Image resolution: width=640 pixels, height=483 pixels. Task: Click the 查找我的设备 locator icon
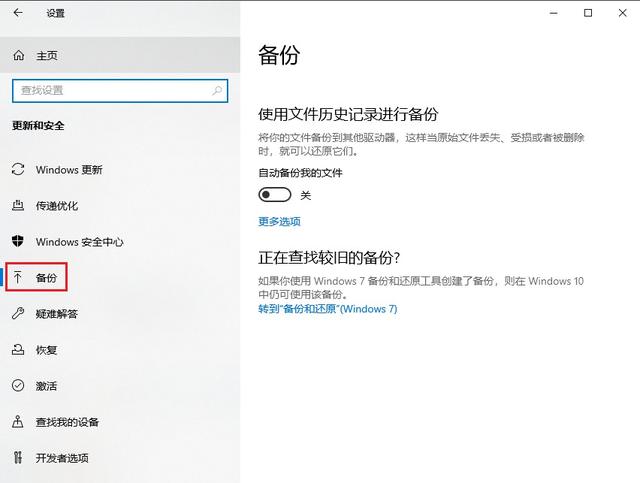tap(18, 421)
